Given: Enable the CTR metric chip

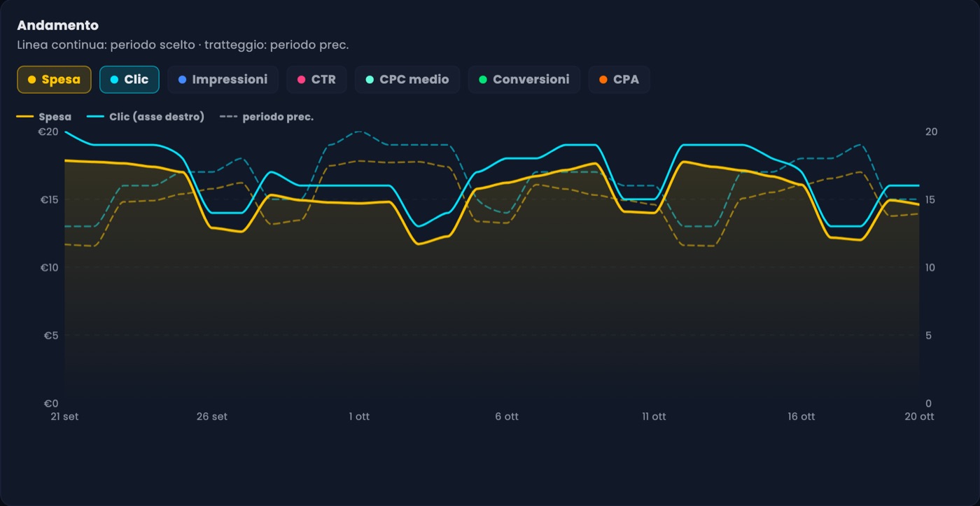Looking at the screenshot, I should click(316, 80).
